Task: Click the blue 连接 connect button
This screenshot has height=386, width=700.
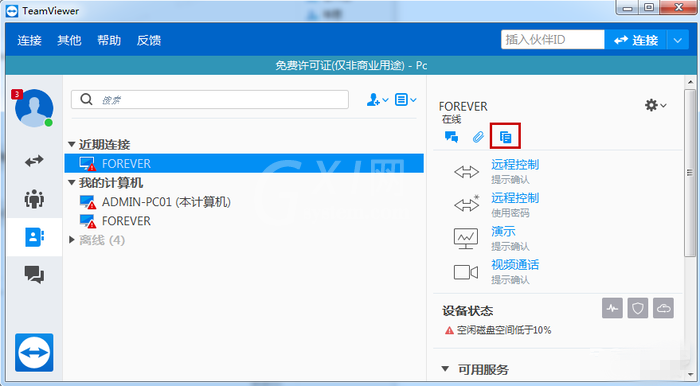Action: (636, 40)
